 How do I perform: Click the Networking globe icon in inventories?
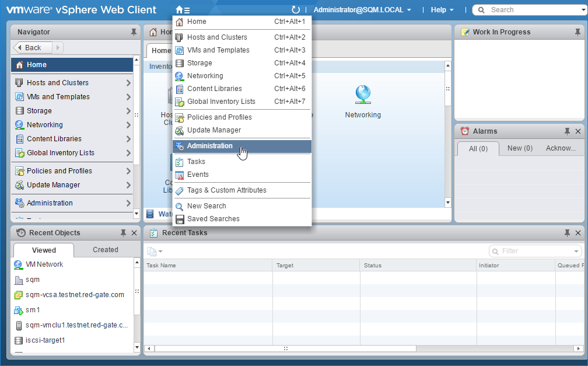tap(363, 93)
